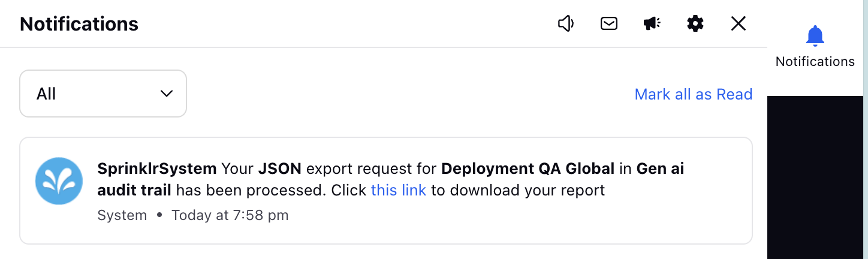Click the bold JSON word in notification

280,168
